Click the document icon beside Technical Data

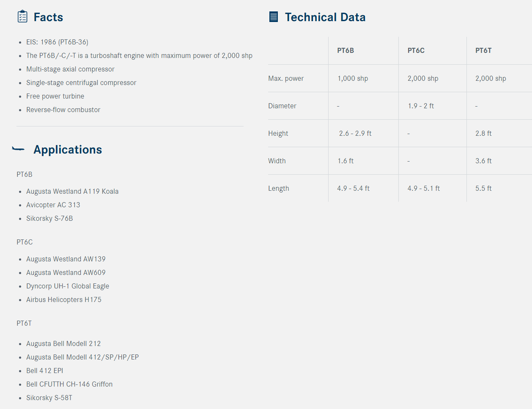tap(274, 17)
